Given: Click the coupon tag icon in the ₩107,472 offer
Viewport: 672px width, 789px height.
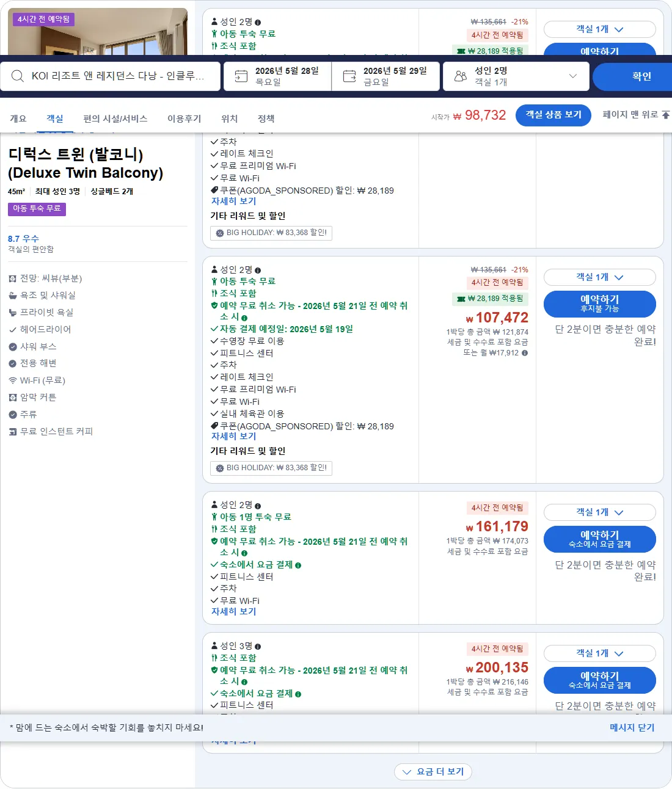Looking at the screenshot, I should pos(214,426).
